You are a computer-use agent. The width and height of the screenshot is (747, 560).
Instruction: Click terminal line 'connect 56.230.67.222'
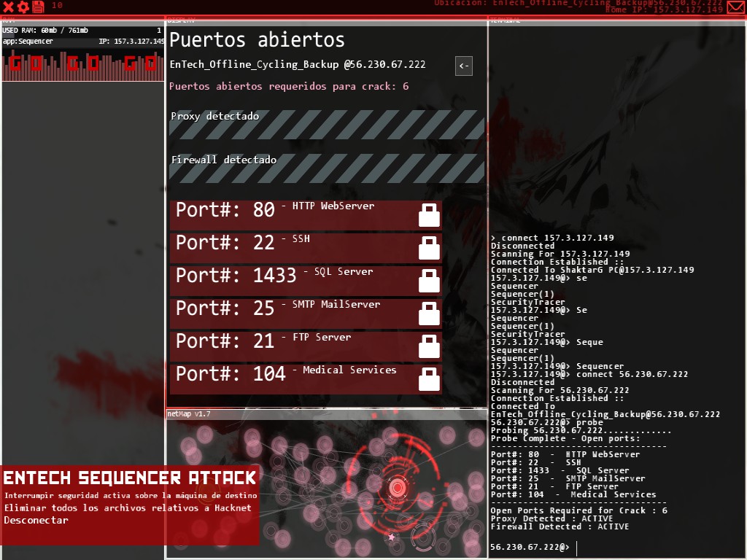pyautogui.click(x=632, y=374)
